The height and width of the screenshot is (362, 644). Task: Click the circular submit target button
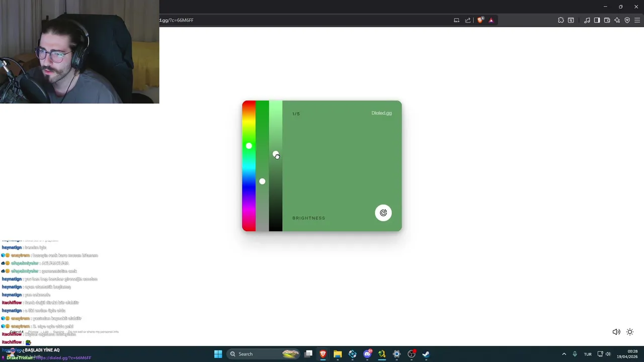383,213
